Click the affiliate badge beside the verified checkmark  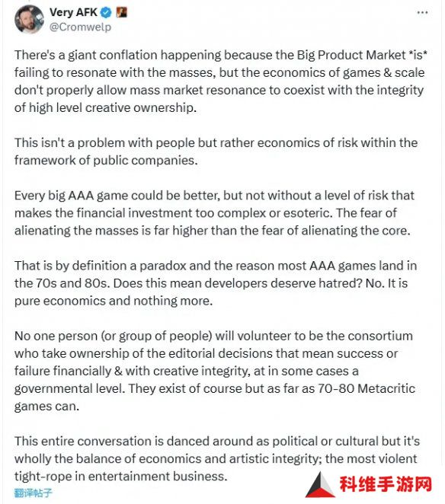[121, 12]
